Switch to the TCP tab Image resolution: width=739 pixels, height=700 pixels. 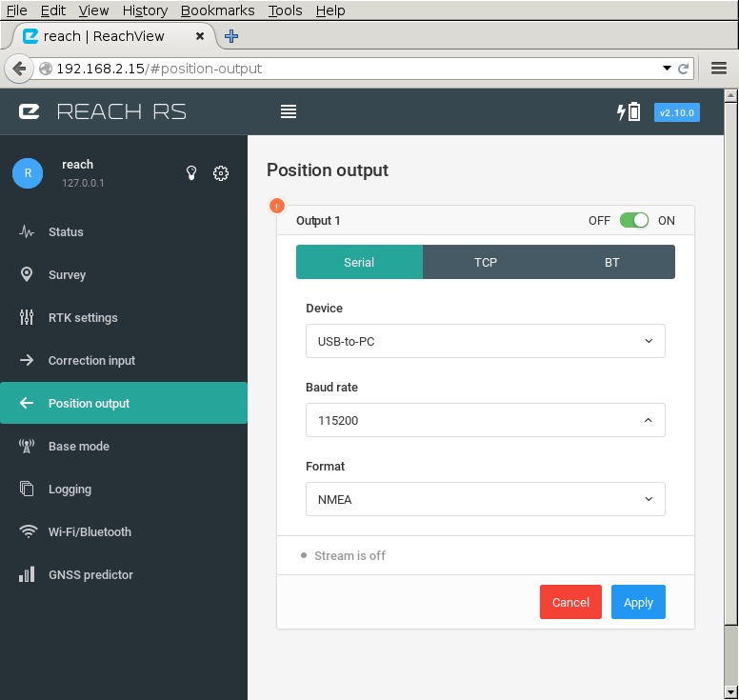(x=486, y=262)
